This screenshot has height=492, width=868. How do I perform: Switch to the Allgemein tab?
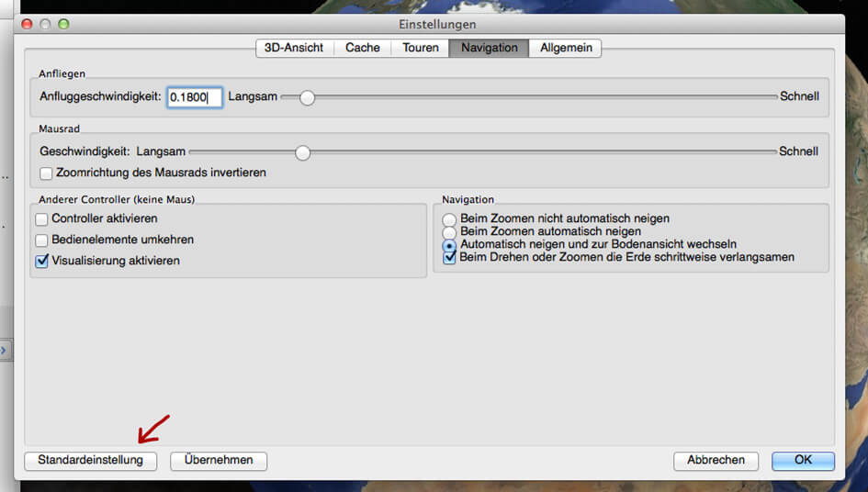point(566,48)
